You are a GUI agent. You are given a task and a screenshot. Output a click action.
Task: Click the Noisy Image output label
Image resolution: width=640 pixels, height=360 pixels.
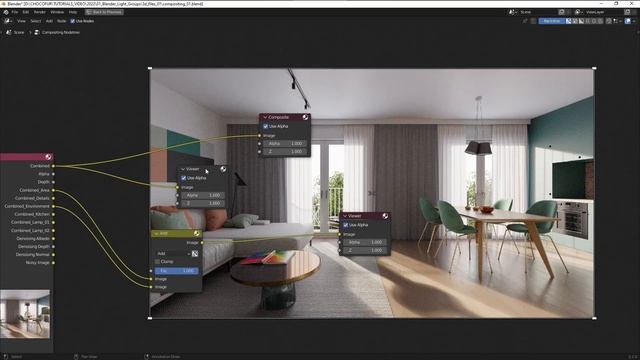point(38,262)
